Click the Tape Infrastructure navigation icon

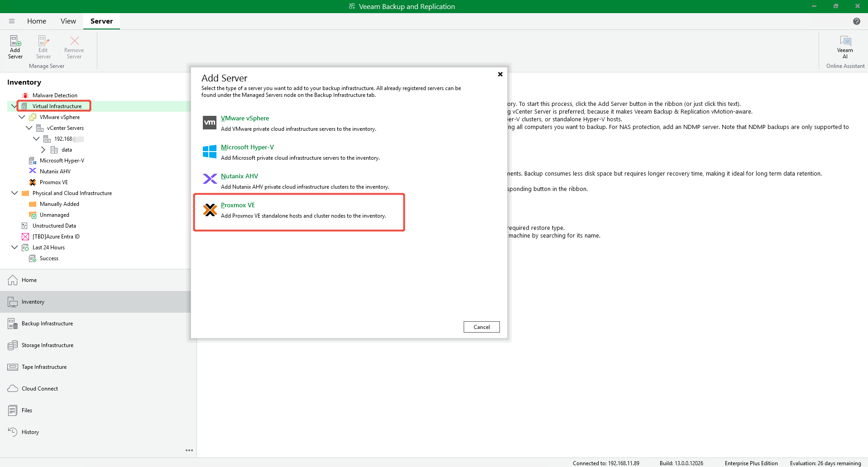click(x=13, y=367)
